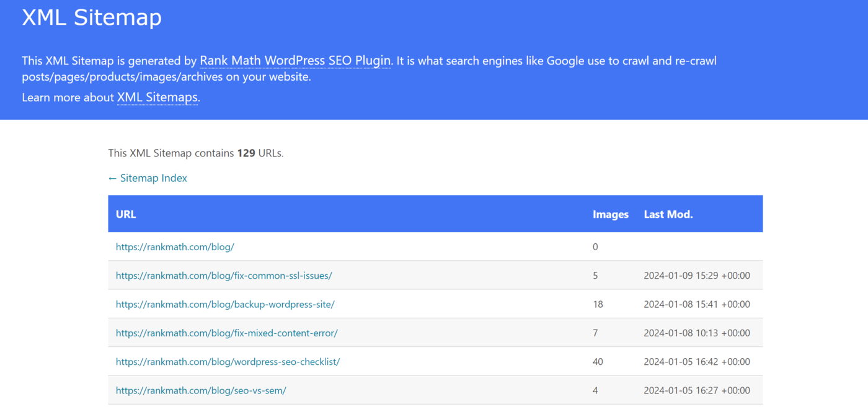Click image count 0 for the blog row
Viewport: 868px width, 409px height.
point(595,247)
